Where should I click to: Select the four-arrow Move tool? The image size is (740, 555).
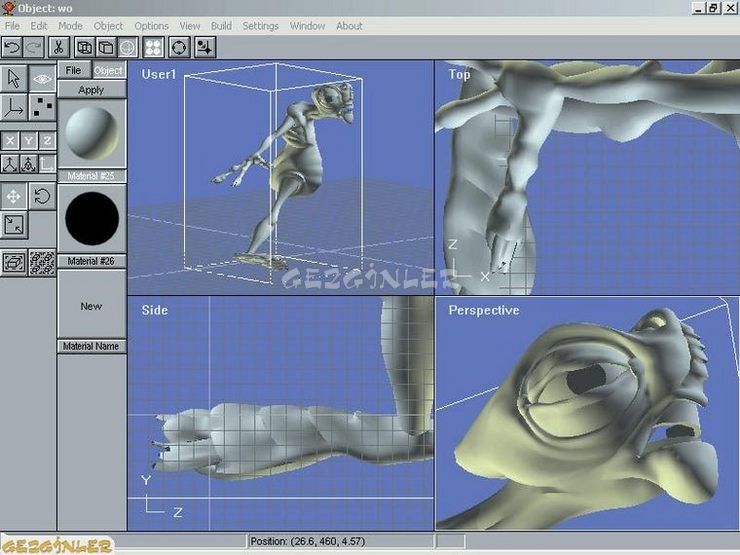point(14,197)
